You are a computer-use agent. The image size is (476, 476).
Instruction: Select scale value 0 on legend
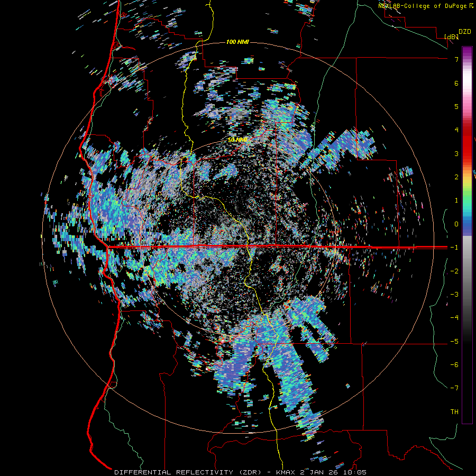coord(456,224)
